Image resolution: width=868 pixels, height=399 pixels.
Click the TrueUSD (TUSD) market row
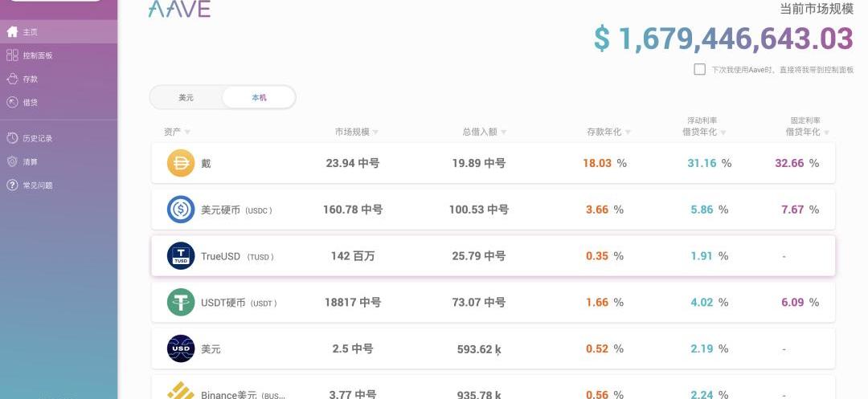tap(493, 256)
